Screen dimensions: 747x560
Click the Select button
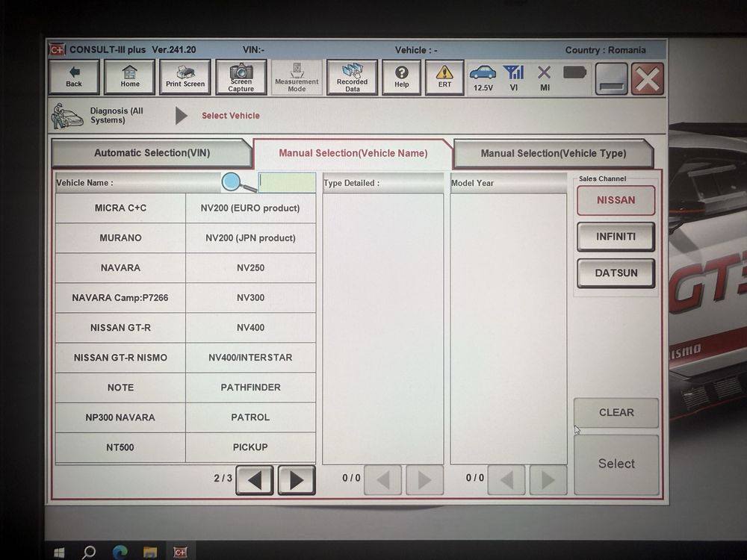click(x=616, y=464)
